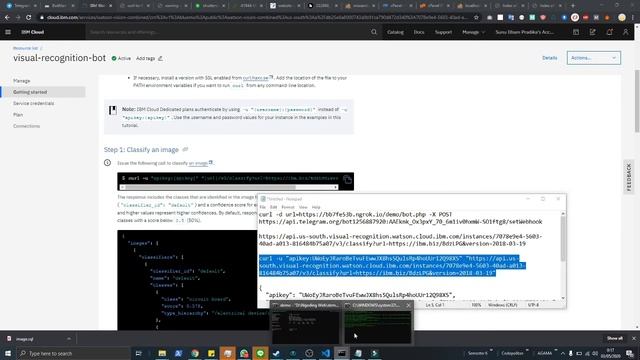Follow the 'an image' link
The height and width of the screenshot is (360, 640).
tap(198, 163)
